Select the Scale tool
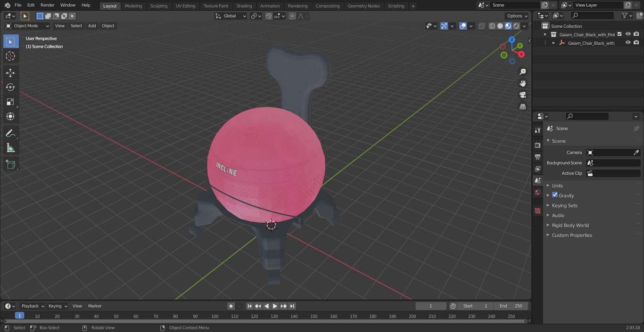This screenshot has height=332, width=644. click(10, 102)
